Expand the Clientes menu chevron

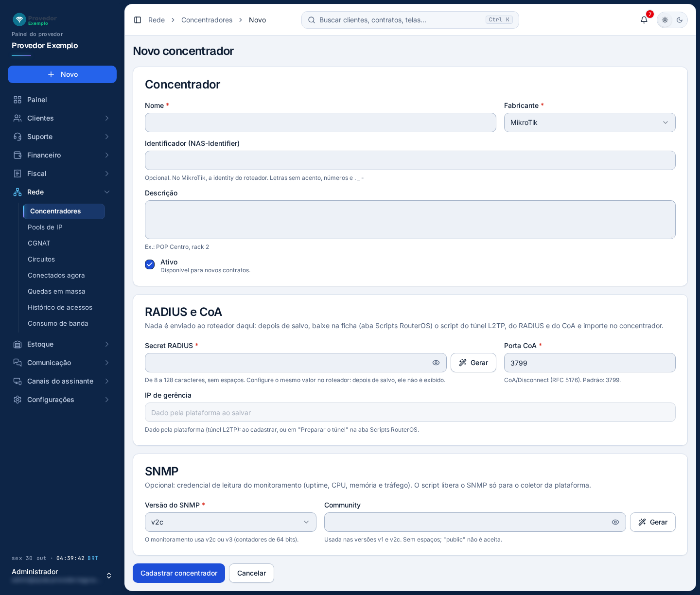pos(107,118)
